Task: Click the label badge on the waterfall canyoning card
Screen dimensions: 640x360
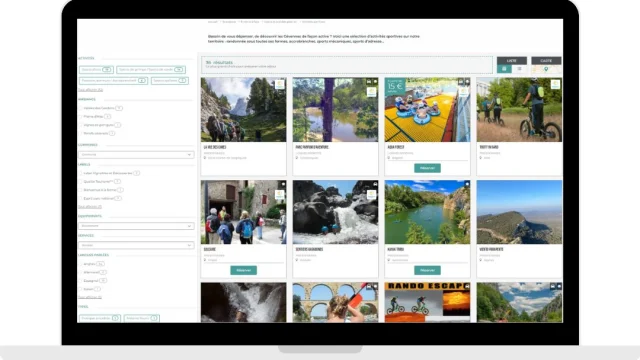Action: click(371, 195)
